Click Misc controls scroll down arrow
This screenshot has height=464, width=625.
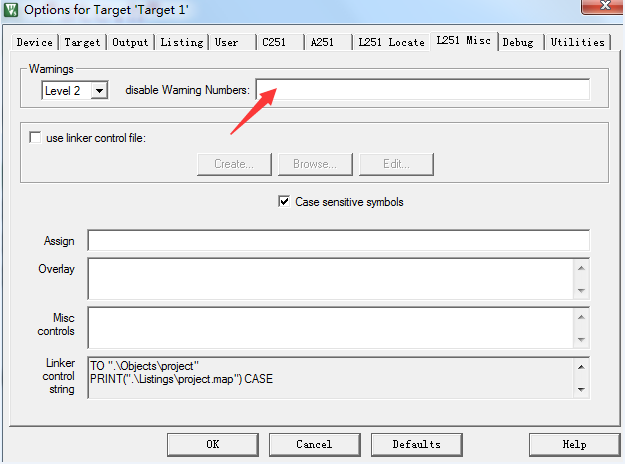(x=581, y=340)
